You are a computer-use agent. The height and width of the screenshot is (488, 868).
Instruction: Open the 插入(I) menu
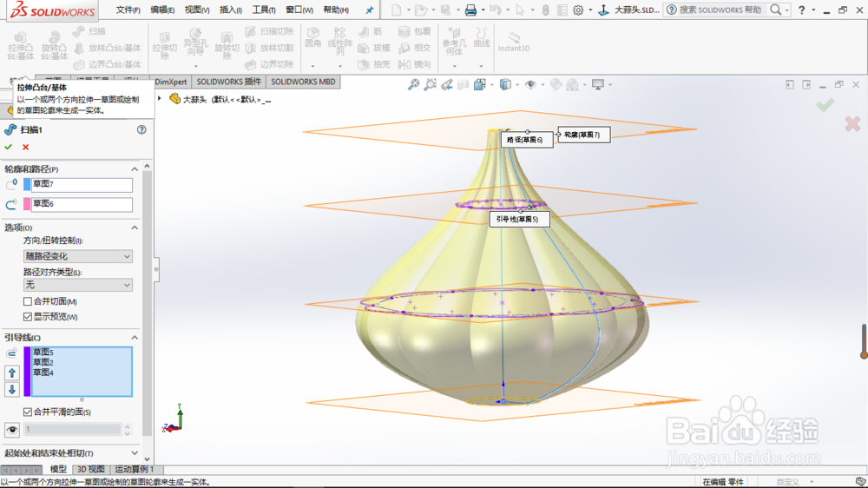tap(231, 10)
